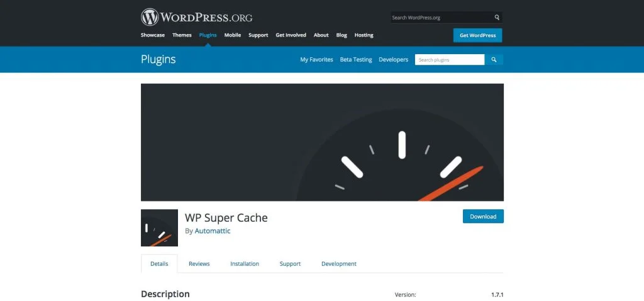Click the WordPress.org logo
644x301 pixels.
pos(196,17)
